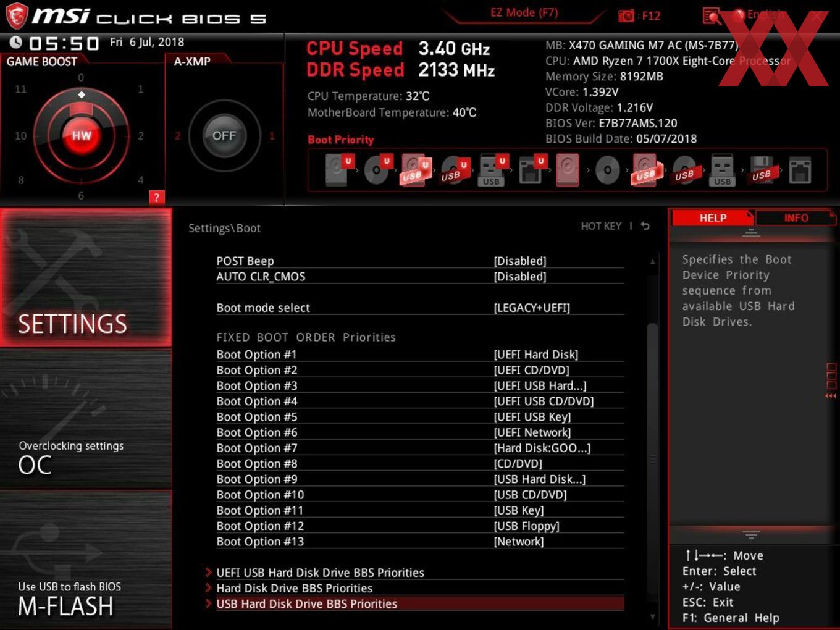Change Boot Option #3 UEFI USB Hard value

[540, 385]
